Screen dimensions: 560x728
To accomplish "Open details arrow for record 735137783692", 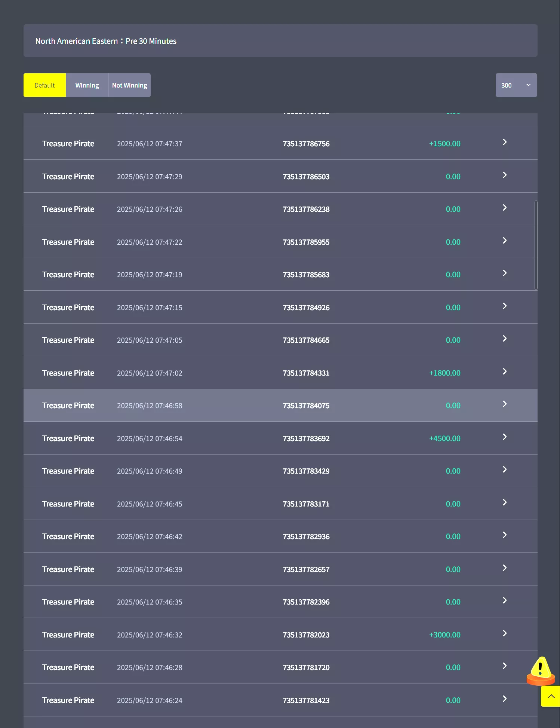I will (x=505, y=437).
